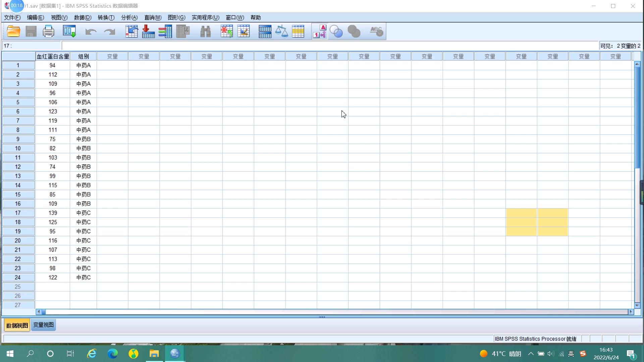Switch to the 变量视图 tab

[x=43, y=325]
